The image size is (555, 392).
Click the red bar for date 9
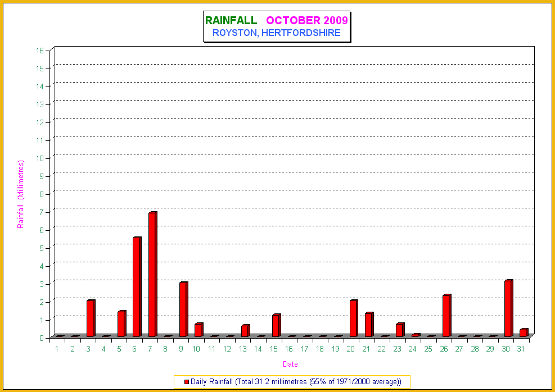click(183, 309)
